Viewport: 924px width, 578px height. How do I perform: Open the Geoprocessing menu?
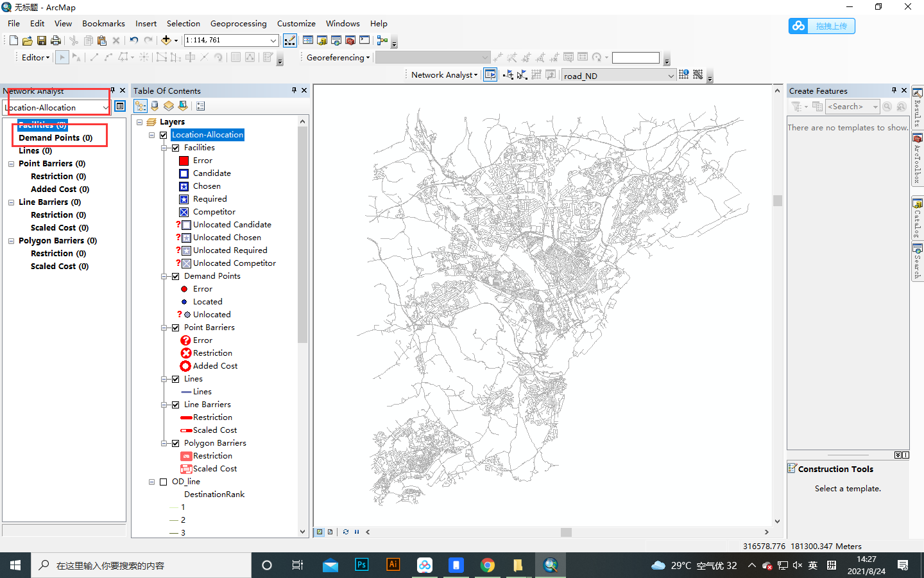pos(239,23)
